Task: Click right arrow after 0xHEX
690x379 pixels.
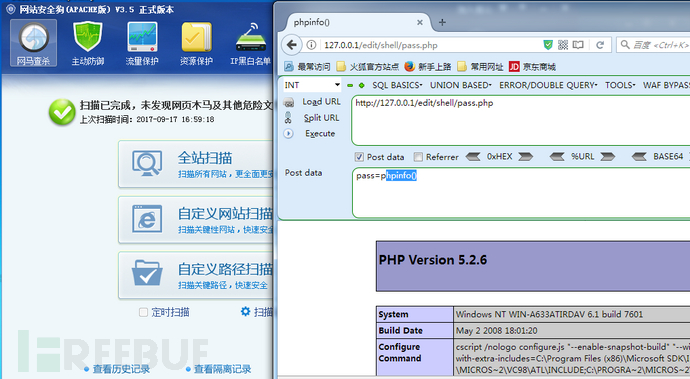Action: point(525,157)
